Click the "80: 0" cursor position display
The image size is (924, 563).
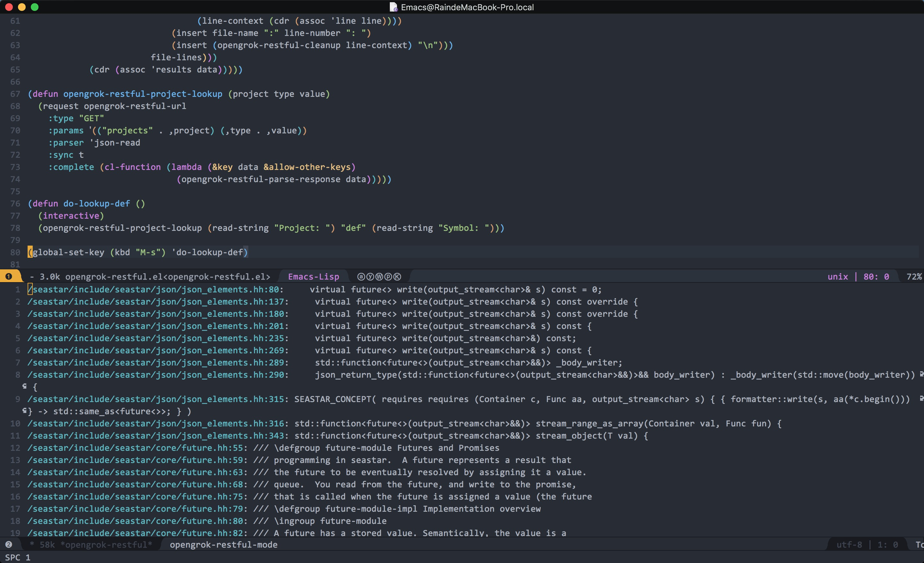877,277
